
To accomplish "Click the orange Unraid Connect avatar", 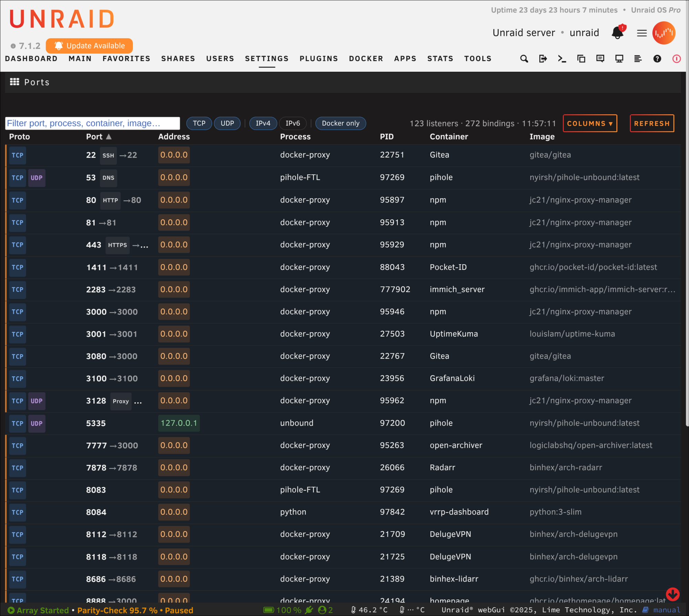I will [x=664, y=33].
